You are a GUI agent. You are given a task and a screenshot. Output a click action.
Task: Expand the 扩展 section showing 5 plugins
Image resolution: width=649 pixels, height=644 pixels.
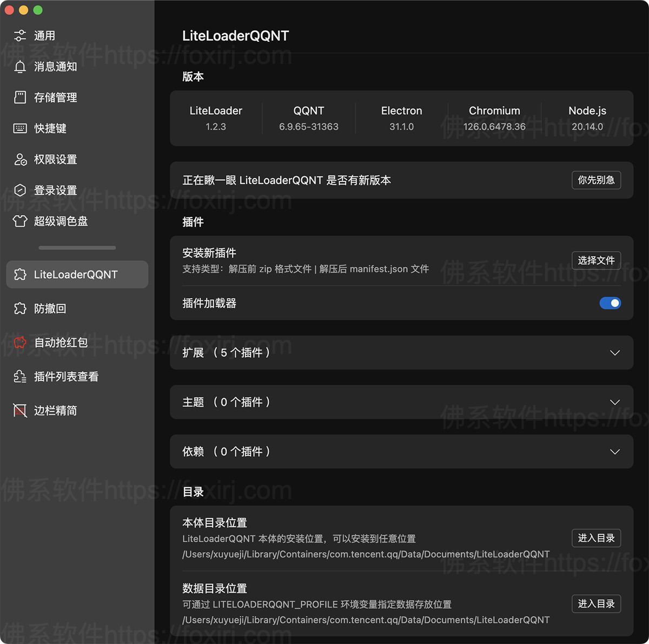(x=614, y=352)
